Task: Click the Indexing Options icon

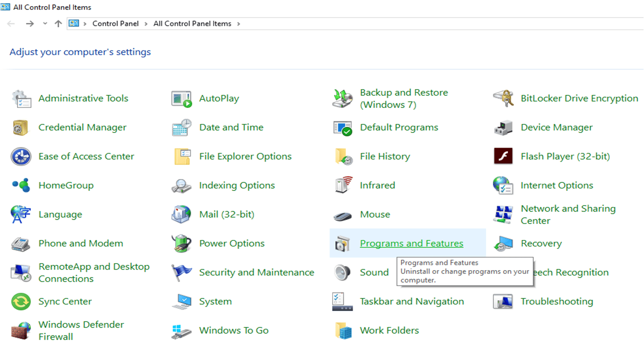Action: (x=181, y=186)
